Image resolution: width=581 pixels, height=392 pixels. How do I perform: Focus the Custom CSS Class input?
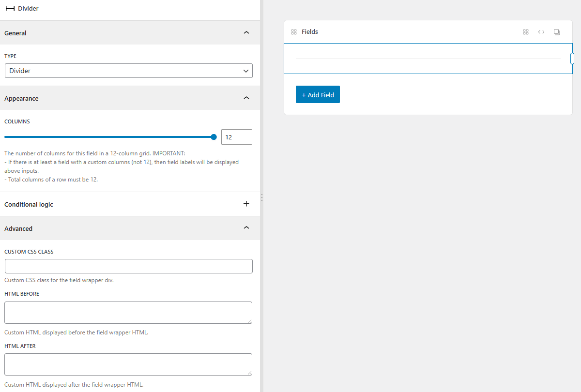[128, 266]
